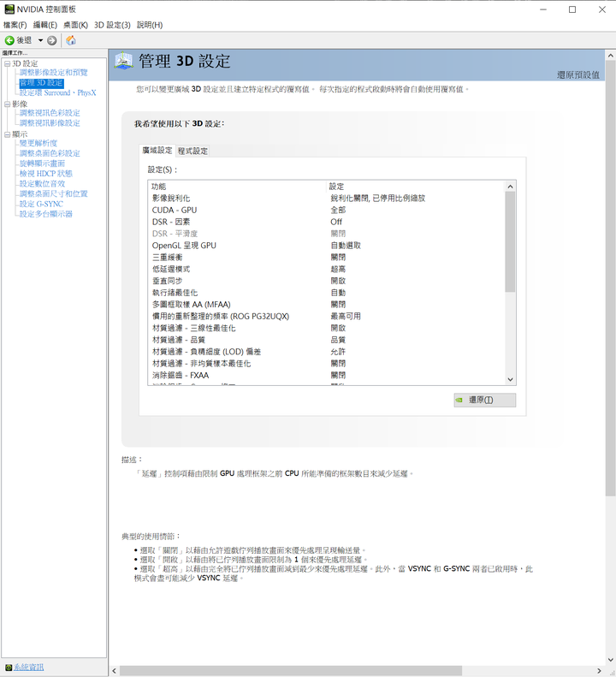Open 調整視訊影像設定 in the tree
The image size is (616, 677).
pos(50,123)
